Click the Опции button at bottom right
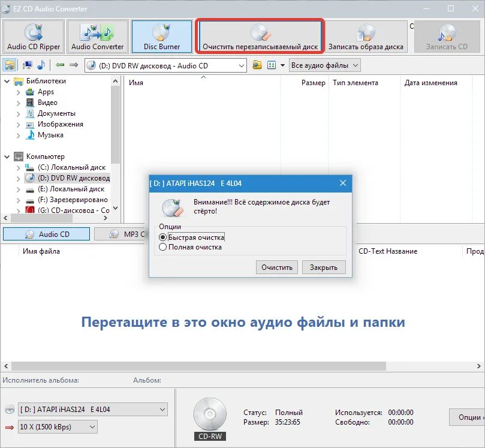This screenshot has height=448, width=485. pos(468,417)
